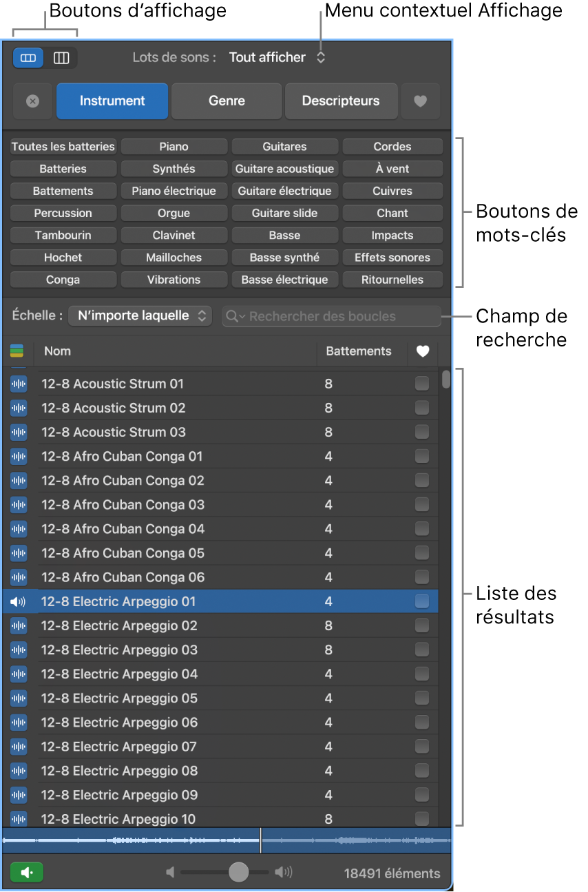Adjust the preview volume slider
This screenshot has height=892, width=588.
coord(238,871)
